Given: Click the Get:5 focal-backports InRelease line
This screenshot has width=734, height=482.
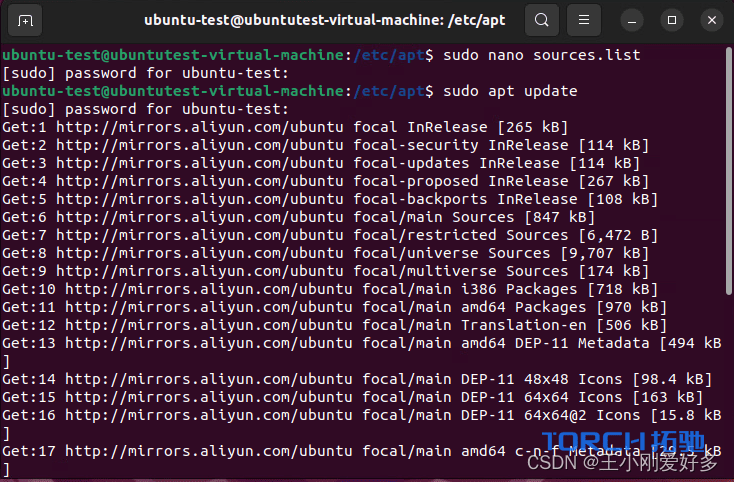Looking at the screenshot, I should coord(330,199).
